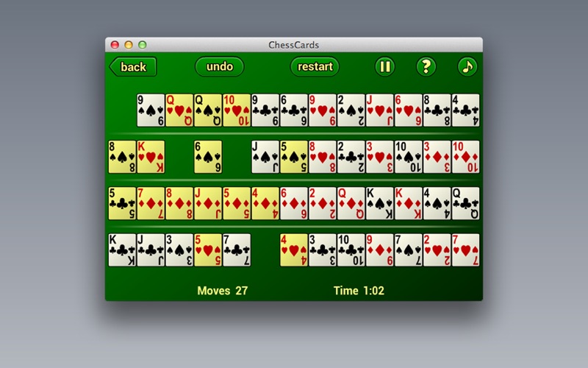The height and width of the screenshot is (368, 588).
Task: Choose the king of spades card
Action: pyautogui.click(x=379, y=204)
